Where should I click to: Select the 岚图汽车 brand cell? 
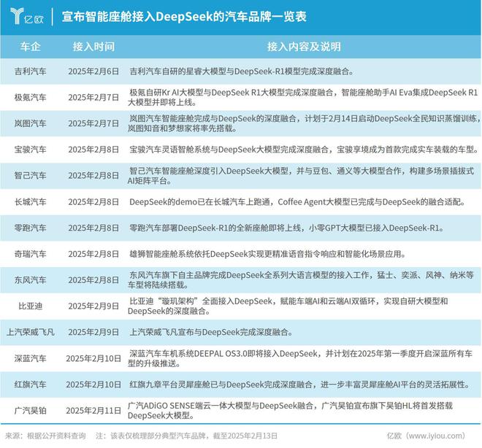[x=30, y=123]
